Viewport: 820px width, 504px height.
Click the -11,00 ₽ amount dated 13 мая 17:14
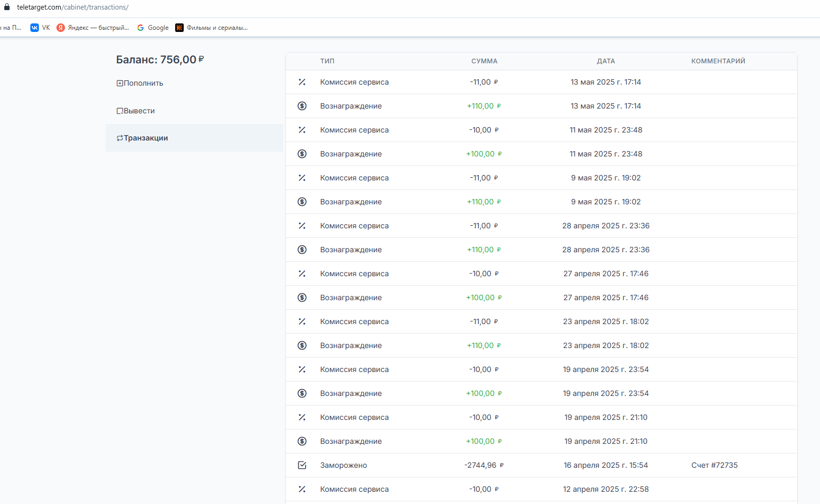pyautogui.click(x=484, y=82)
